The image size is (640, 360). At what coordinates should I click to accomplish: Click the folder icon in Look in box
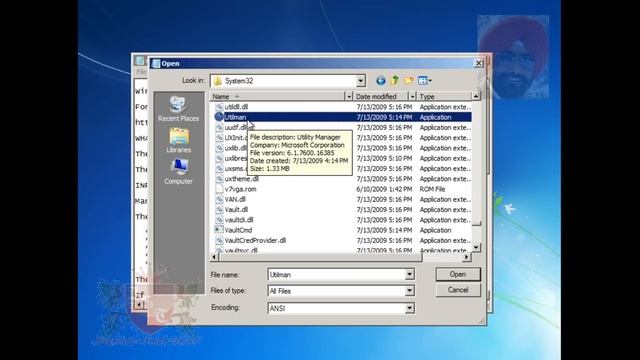click(x=218, y=81)
